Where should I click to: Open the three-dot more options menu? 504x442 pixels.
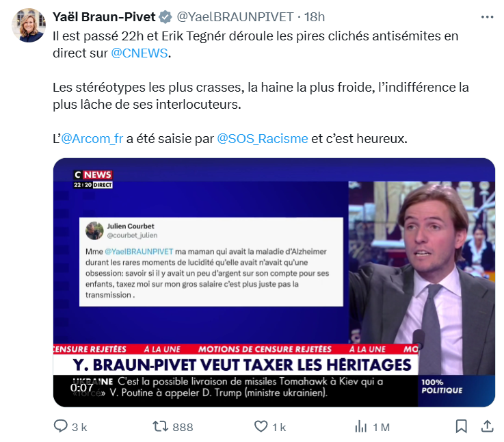487,17
